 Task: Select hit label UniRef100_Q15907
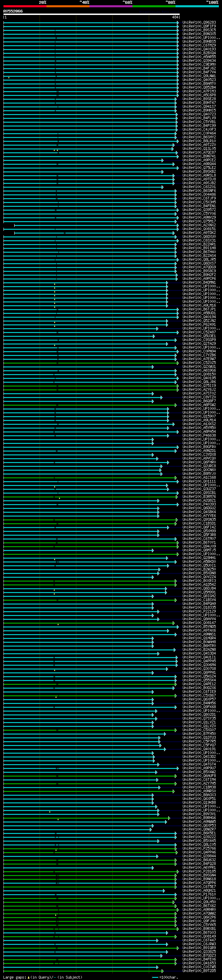click(199, 416)
